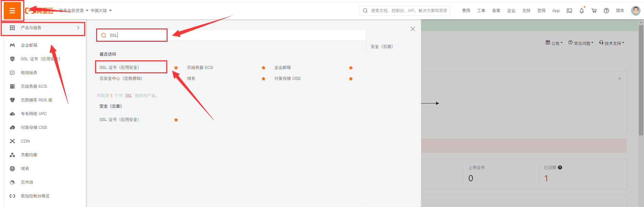Toggle star for SSL 证书 search result
This screenshot has height=207, width=644.
[x=176, y=120]
